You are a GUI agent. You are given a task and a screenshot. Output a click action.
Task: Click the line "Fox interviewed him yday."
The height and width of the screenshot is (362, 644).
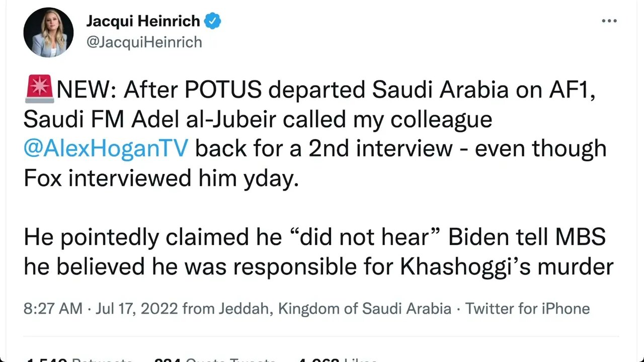(x=161, y=178)
